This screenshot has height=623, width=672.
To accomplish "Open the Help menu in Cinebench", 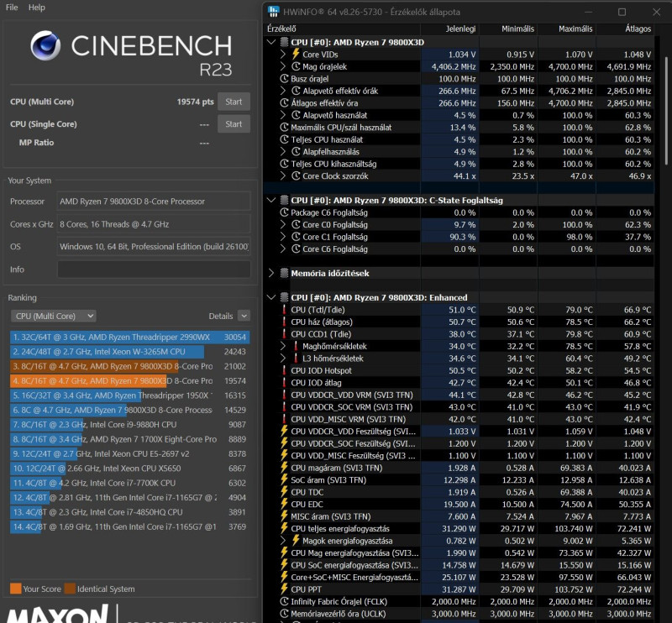I will point(36,8).
